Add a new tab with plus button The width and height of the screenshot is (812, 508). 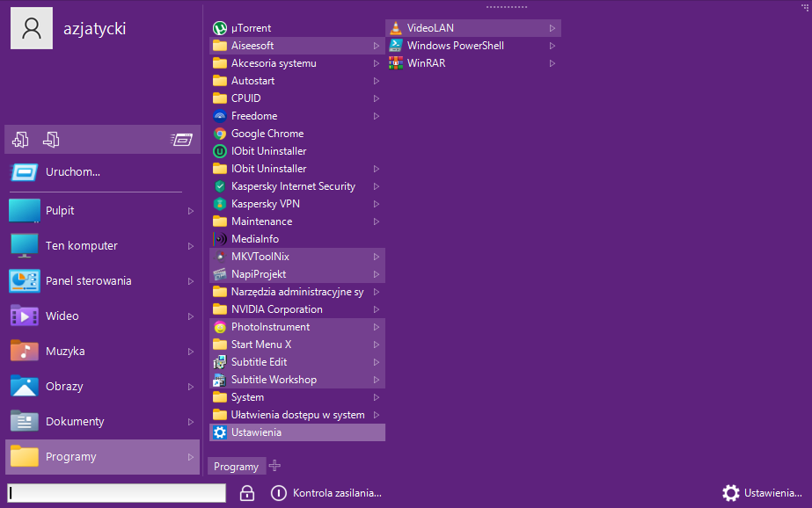point(275,466)
